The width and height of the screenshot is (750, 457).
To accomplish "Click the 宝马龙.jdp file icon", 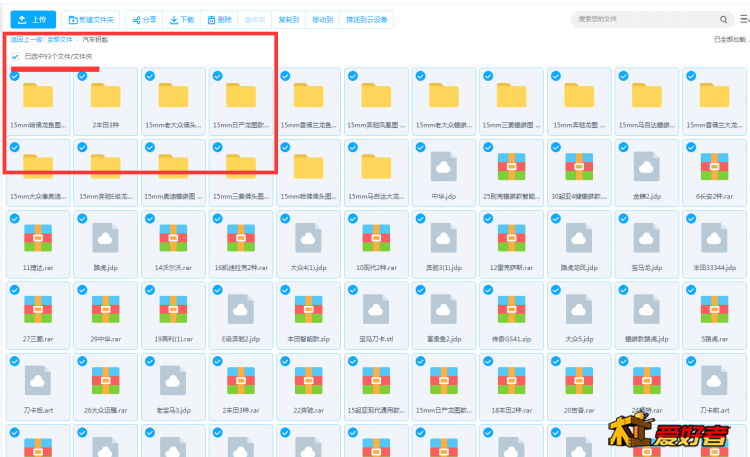I will click(647, 237).
